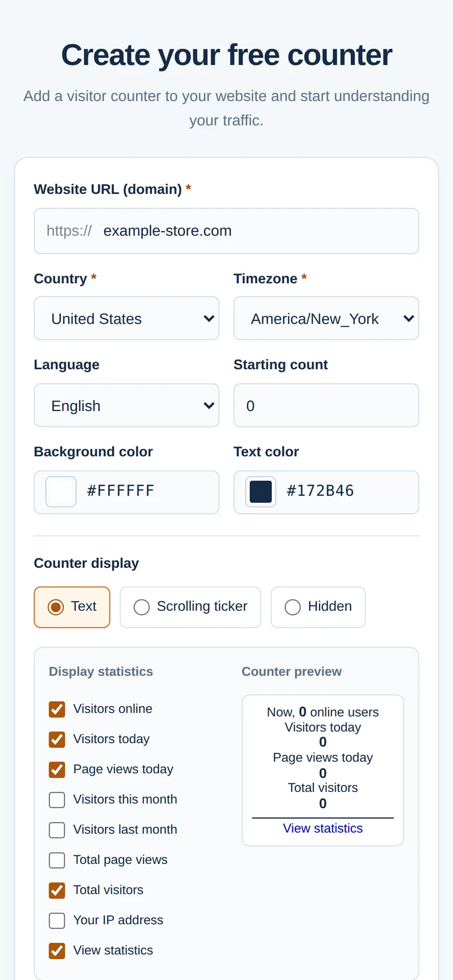Click the 'Display statistics' section heading

click(101, 672)
